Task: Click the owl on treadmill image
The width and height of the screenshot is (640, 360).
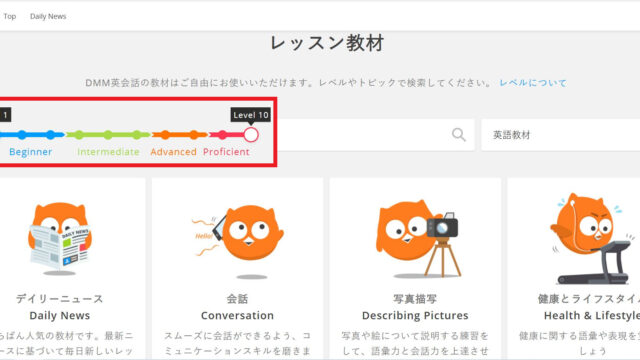Action: (592, 238)
